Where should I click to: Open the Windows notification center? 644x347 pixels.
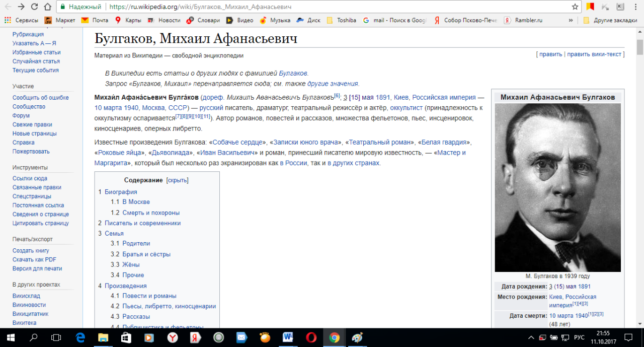tap(628, 337)
